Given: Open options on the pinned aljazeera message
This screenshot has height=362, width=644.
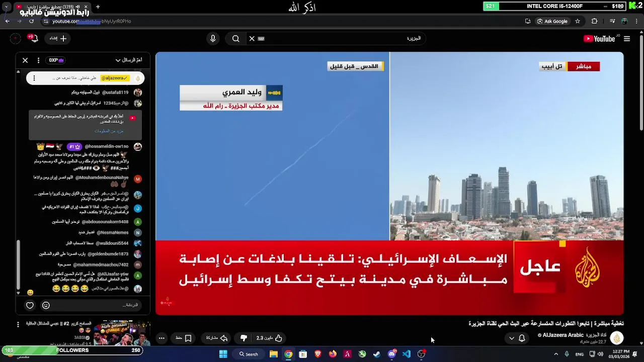Looking at the screenshot, I should pyautogui.click(x=34, y=78).
